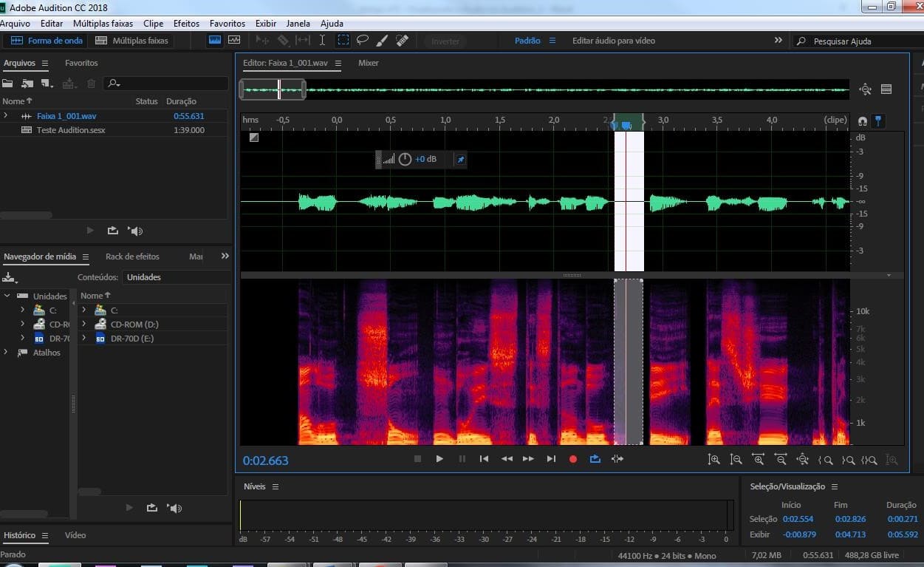This screenshot has height=567, width=924.
Task: Choose the Lasso Selection tool
Action: (363, 41)
